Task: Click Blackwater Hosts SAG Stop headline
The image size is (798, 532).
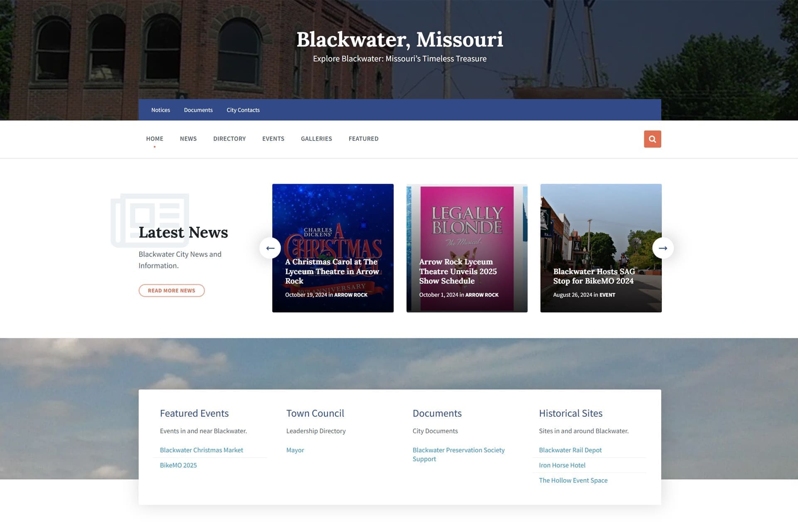Action: pos(594,276)
